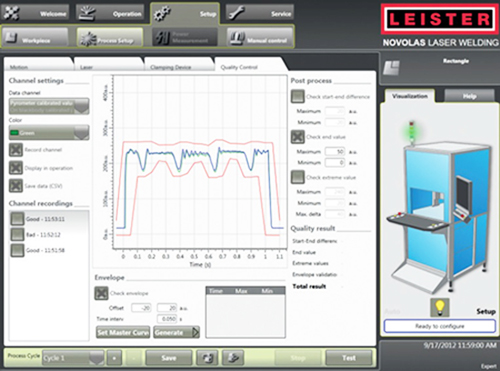Click the hand icon button left of Stop
This screenshot has height=371, width=500.
click(x=232, y=358)
